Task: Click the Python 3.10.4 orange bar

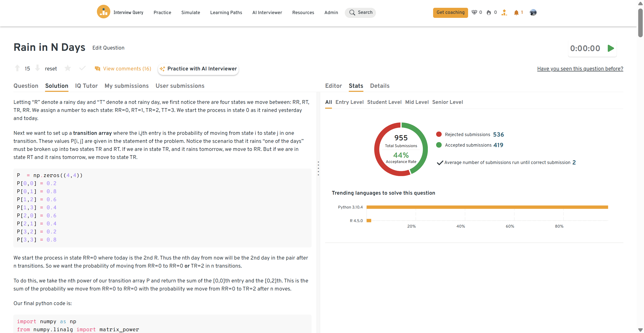Action: pyautogui.click(x=487, y=207)
